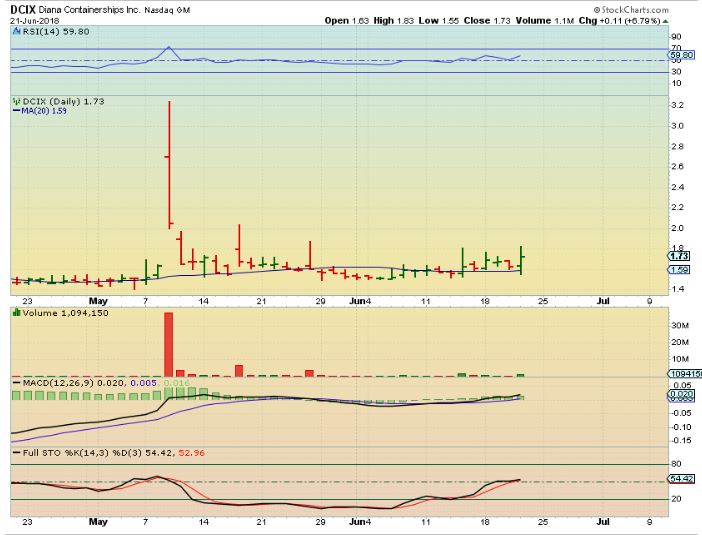Click the 25 date label under the price panel
This screenshot has width=702, height=535.
point(543,301)
